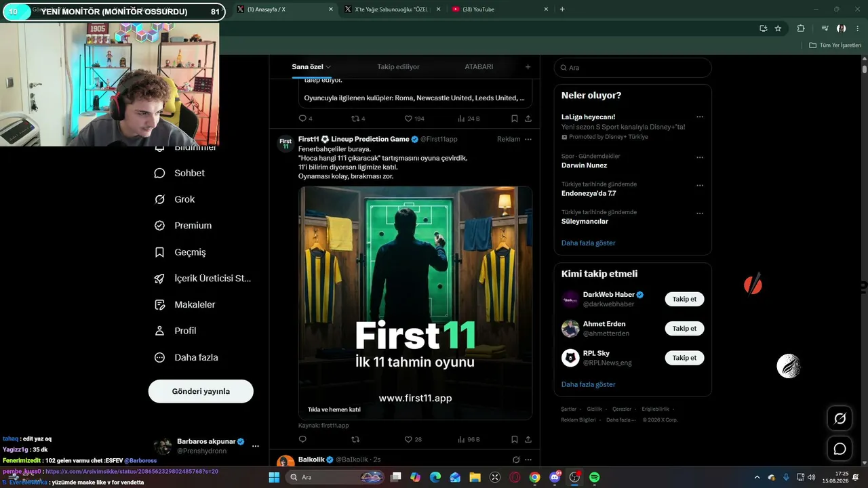Show more trends under Neler oluyor

click(x=589, y=243)
